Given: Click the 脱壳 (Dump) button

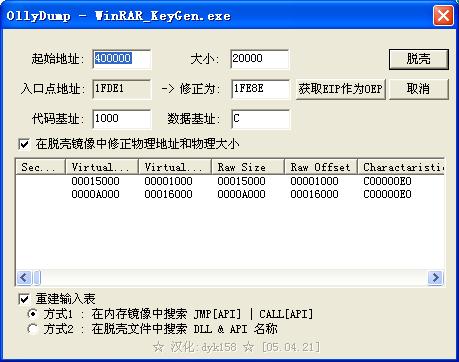Looking at the screenshot, I should [419, 59].
